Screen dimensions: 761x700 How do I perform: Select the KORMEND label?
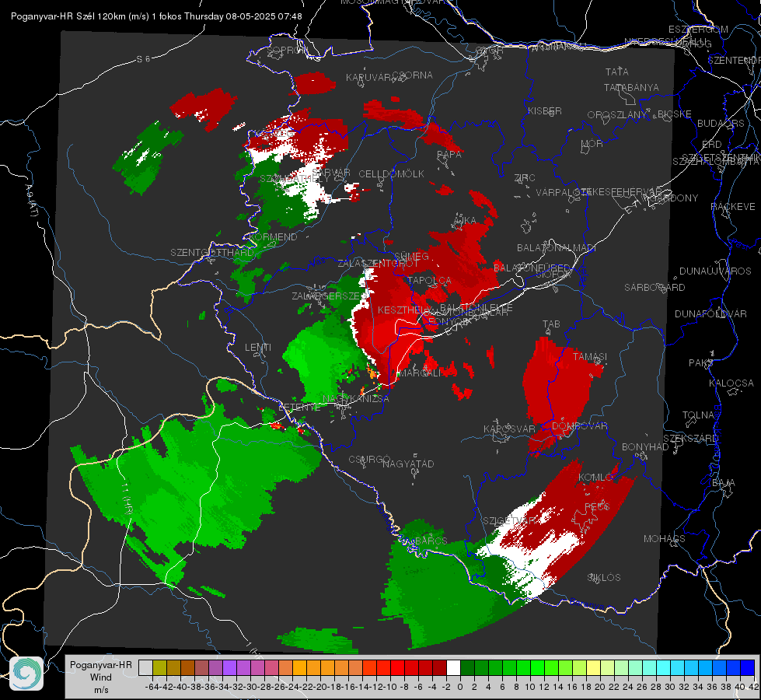[x=274, y=236]
